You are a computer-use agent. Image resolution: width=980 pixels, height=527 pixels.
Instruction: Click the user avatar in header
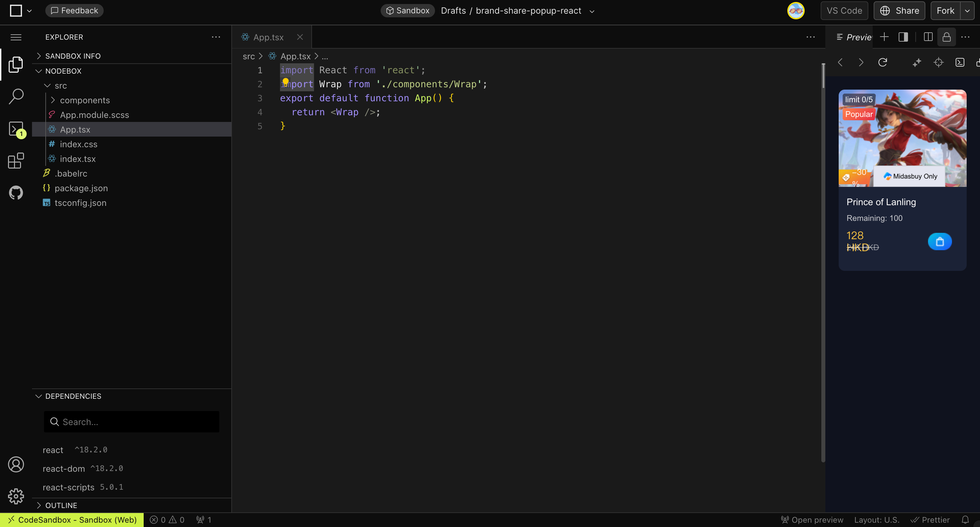coord(795,11)
